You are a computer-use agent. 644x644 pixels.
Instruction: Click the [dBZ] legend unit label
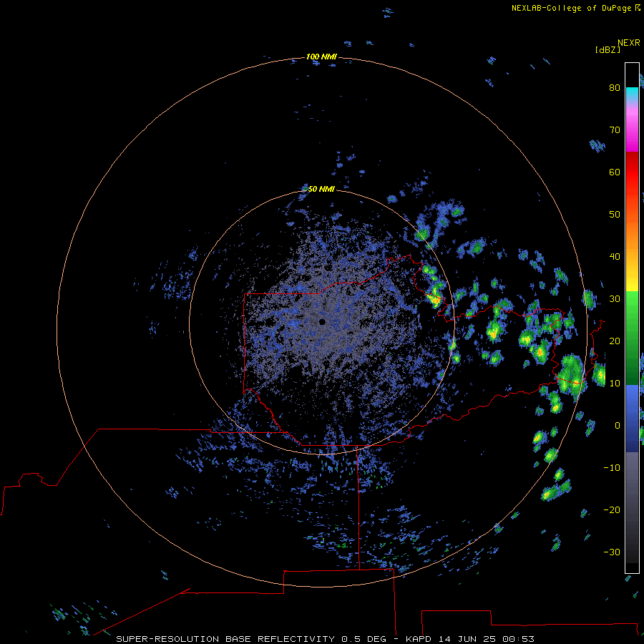point(608,49)
